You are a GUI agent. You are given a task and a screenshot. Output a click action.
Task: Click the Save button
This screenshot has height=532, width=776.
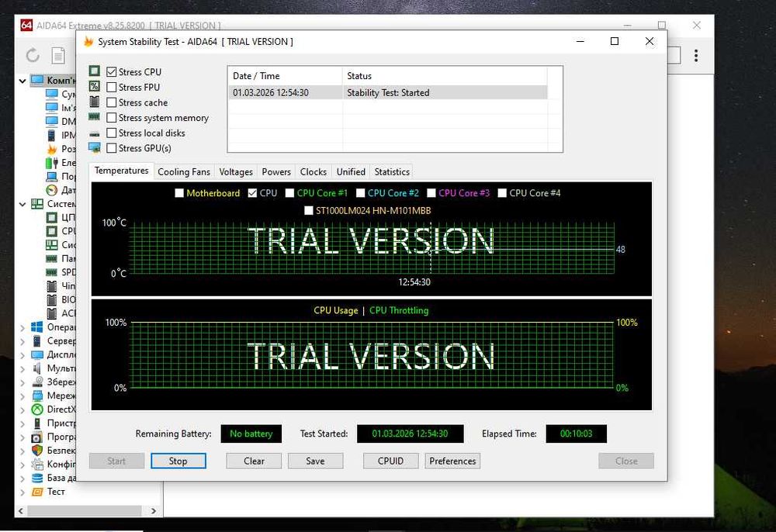point(315,461)
